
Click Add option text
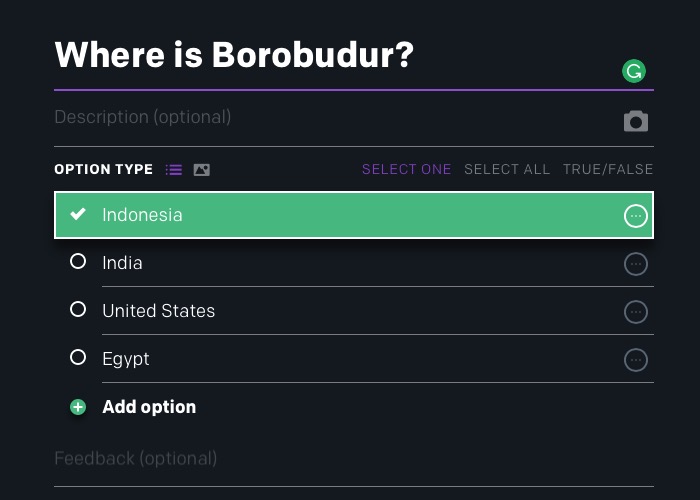[x=149, y=407]
